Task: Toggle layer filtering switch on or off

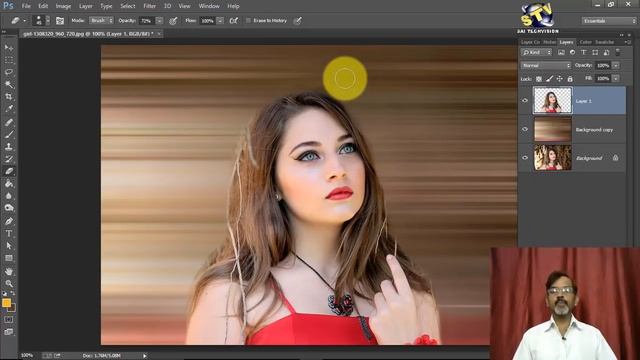Action: point(618,52)
